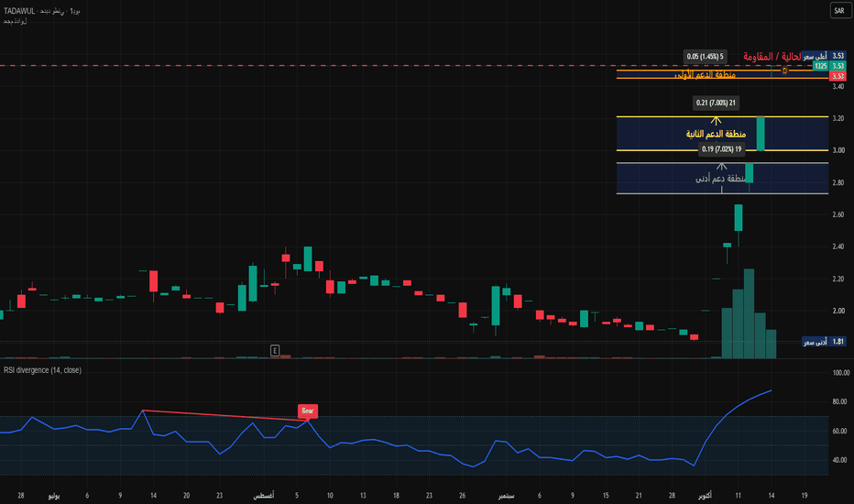Click the 0.19 (7.02%) 19 measurement label

pos(722,148)
